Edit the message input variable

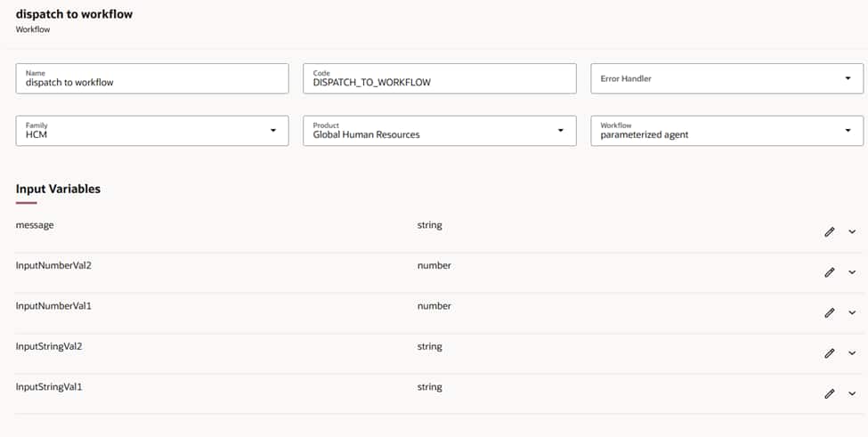[830, 232]
